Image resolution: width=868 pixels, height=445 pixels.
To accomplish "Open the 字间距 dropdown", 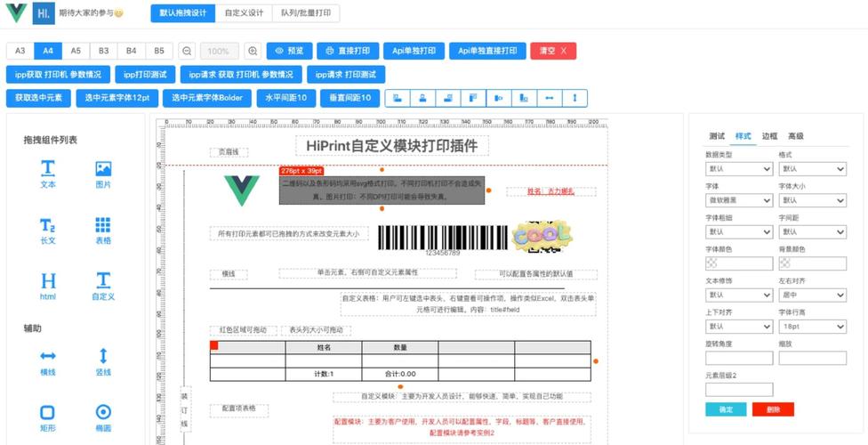I will pyautogui.click(x=813, y=232).
